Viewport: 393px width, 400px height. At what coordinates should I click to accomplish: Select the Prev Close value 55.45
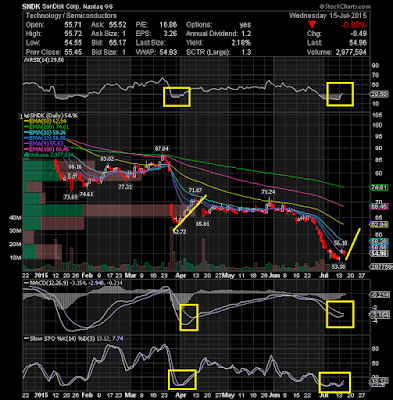[x=72, y=52]
